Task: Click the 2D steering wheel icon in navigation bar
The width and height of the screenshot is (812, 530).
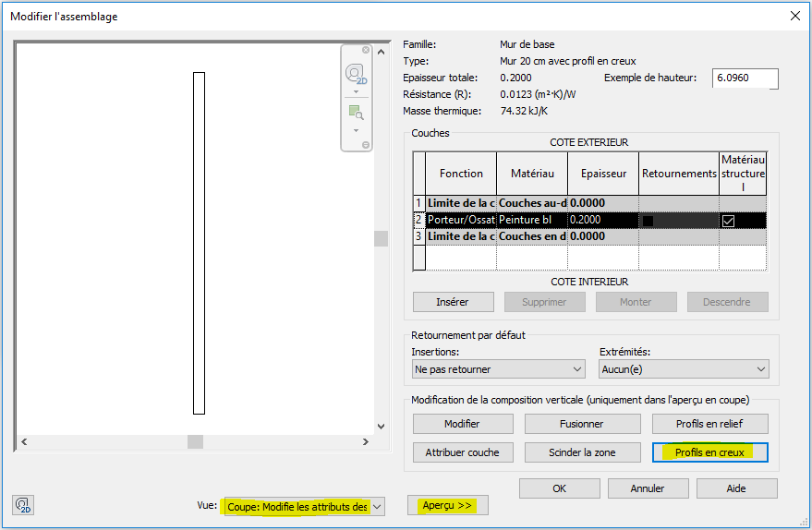Action: tap(355, 74)
